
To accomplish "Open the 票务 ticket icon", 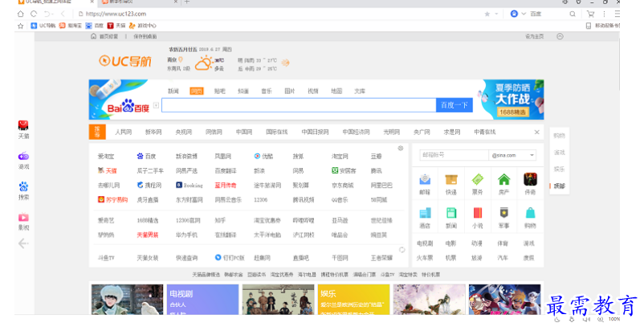I will click(x=477, y=179).
